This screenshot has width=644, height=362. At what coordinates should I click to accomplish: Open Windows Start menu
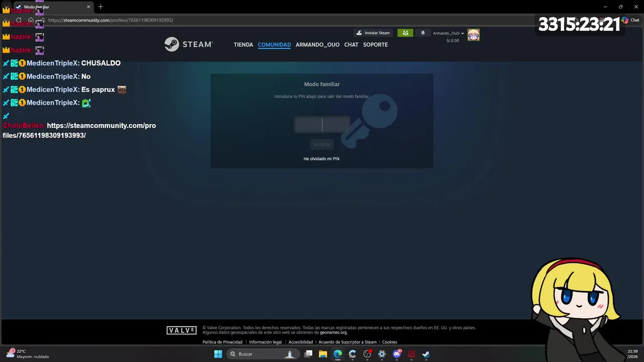pyautogui.click(x=218, y=354)
